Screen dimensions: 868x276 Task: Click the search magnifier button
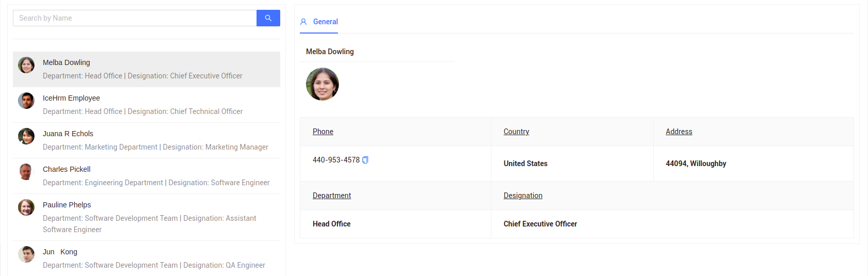(268, 18)
